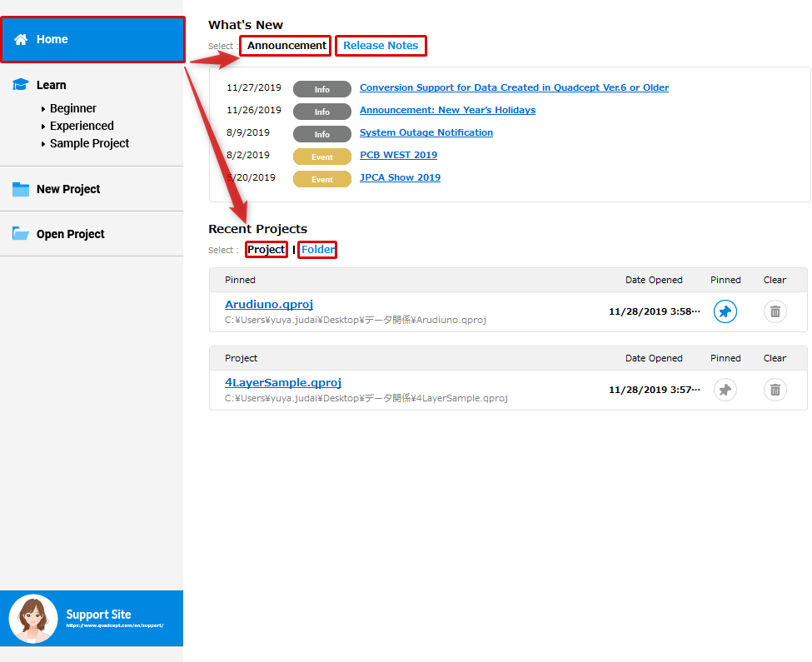Pin the 4LayerSample.qproj project
The width and height of the screenshot is (812, 662).
[x=725, y=390]
